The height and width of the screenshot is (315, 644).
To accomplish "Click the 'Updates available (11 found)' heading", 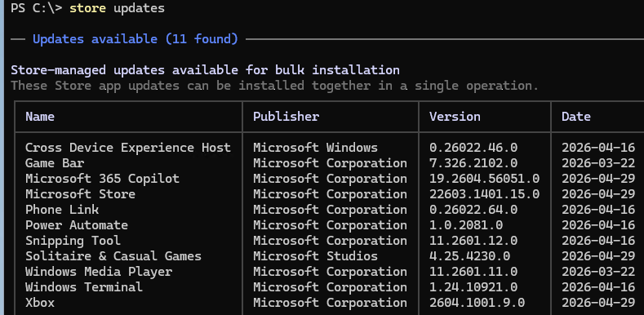I will tap(135, 39).
